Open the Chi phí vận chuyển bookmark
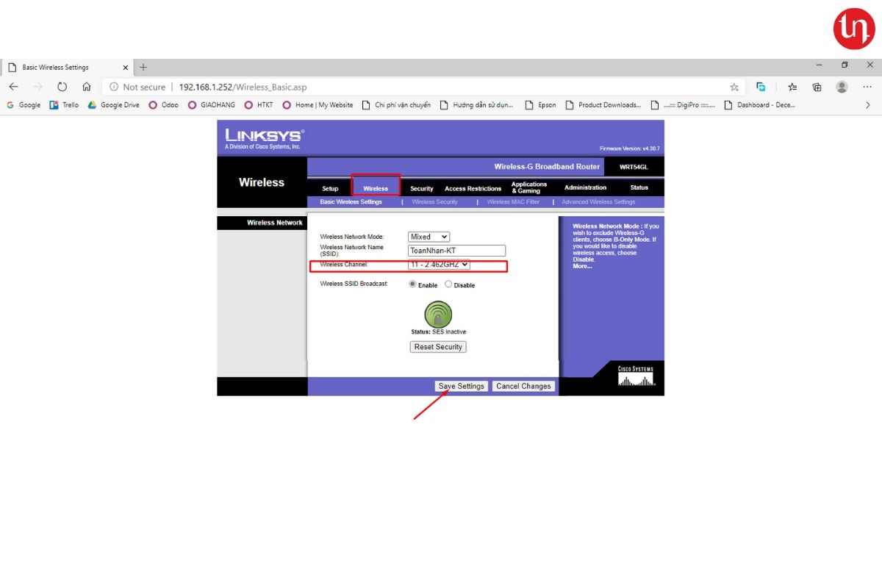Image resolution: width=882 pixels, height=588 pixels. (396, 105)
